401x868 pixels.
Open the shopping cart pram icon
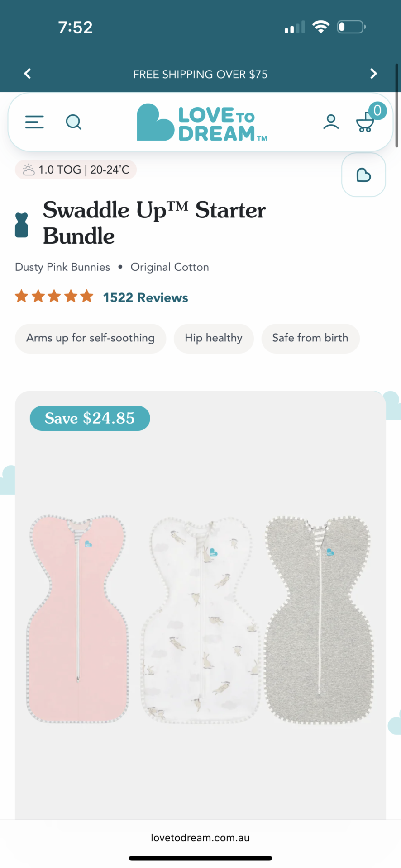click(366, 122)
